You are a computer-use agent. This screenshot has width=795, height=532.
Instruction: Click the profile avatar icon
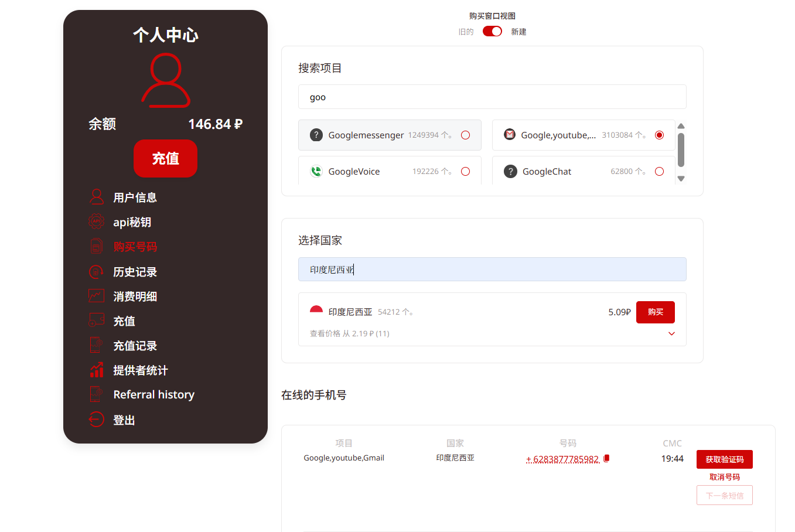click(166, 80)
